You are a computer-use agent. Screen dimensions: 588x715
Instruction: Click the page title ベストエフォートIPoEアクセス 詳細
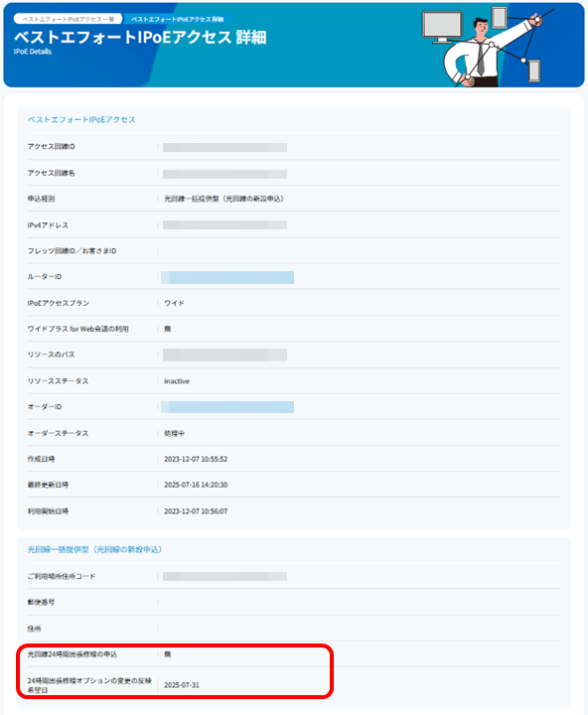click(x=140, y=38)
